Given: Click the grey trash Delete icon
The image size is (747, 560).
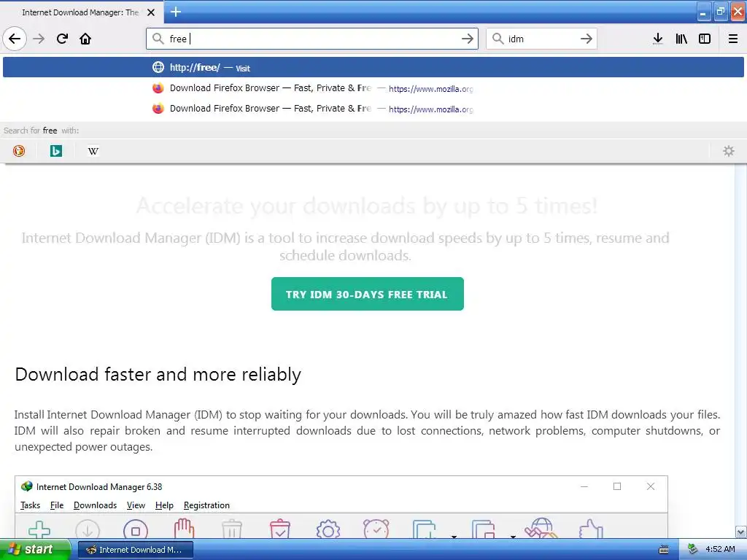Looking at the screenshot, I should pos(232,529).
